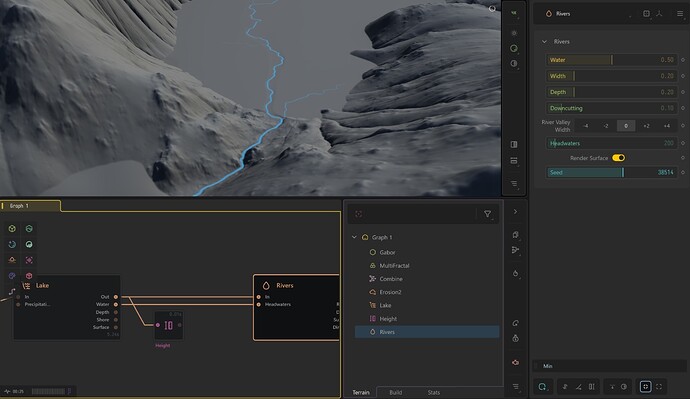Viewport: 690px width, 399px height.
Task: Click the red cube icon in graph toolbox
Action: coord(29,276)
